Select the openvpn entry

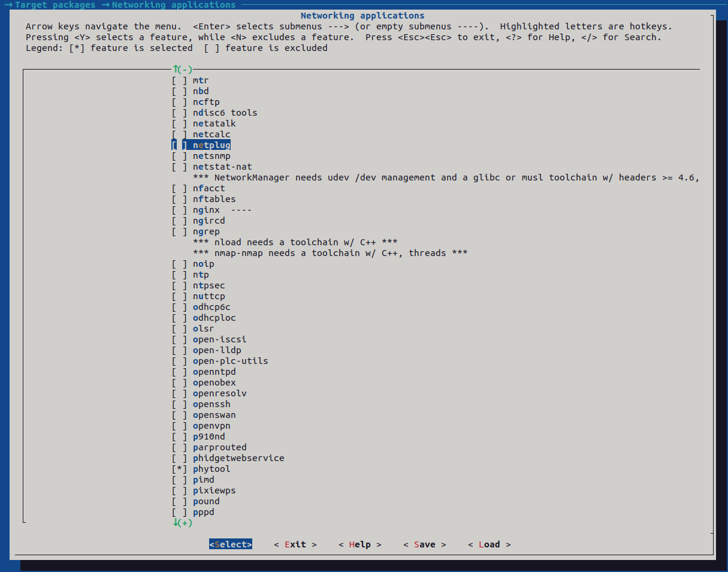[212, 426]
